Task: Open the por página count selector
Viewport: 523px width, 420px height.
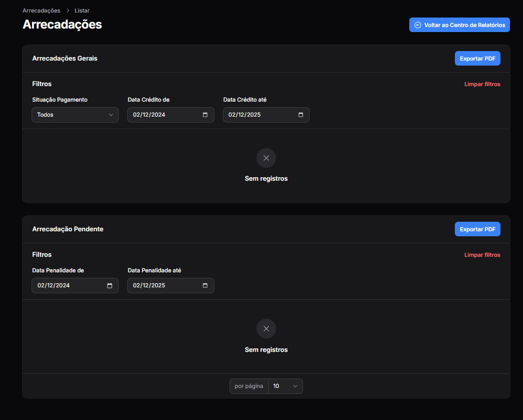Action: (285, 386)
